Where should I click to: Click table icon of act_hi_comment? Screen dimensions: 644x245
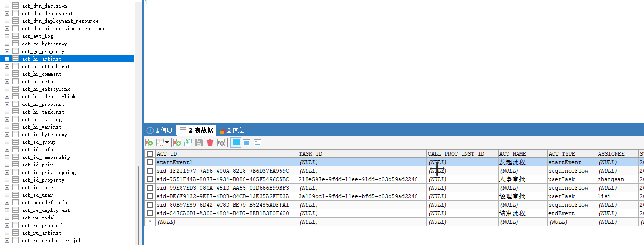[x=16, y=74]
